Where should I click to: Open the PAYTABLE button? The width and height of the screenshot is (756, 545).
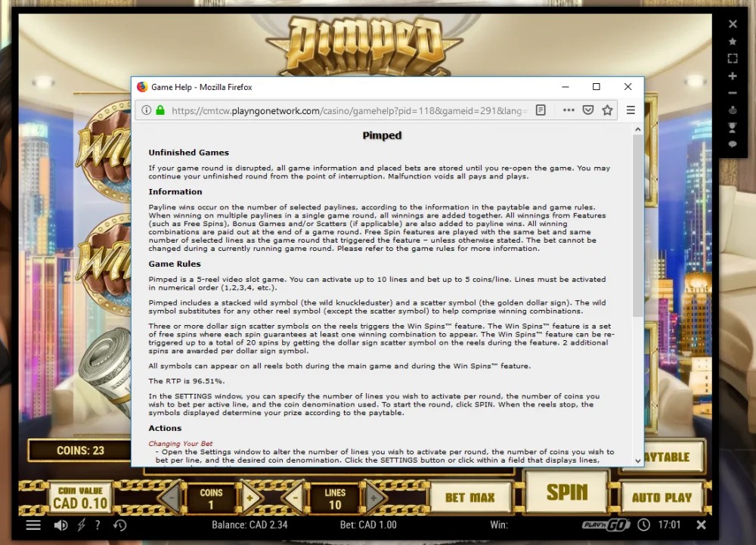point(674,457)
